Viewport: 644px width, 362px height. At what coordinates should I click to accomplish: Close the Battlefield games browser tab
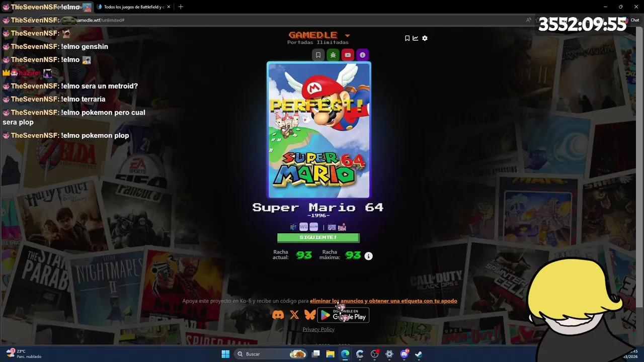point(169,7)
